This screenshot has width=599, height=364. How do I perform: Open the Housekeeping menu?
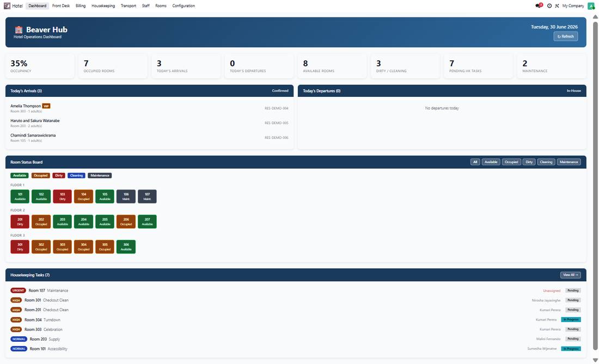[103, 6]
